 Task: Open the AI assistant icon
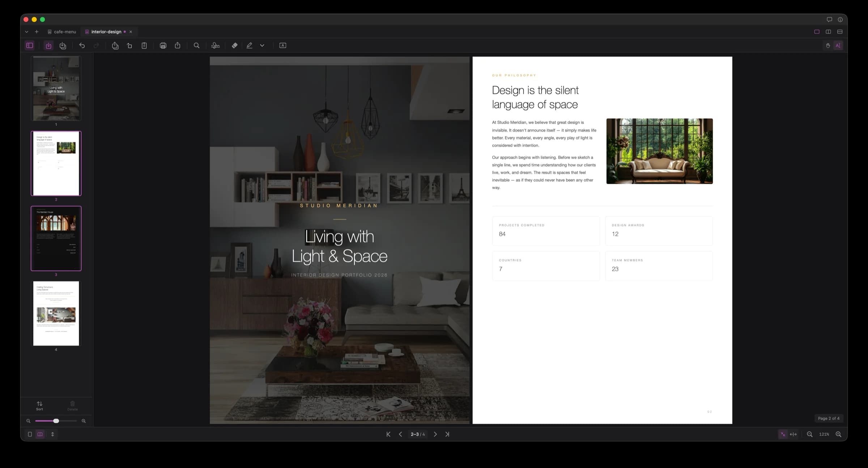coord(838,45)
